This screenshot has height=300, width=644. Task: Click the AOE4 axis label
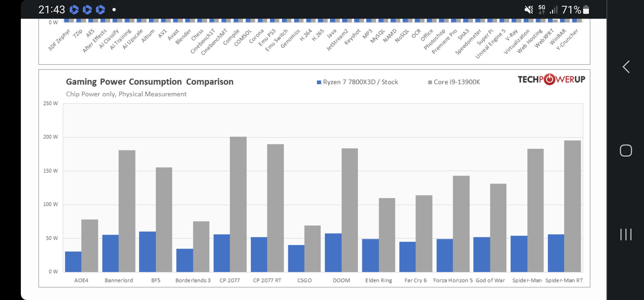[81, 280]
